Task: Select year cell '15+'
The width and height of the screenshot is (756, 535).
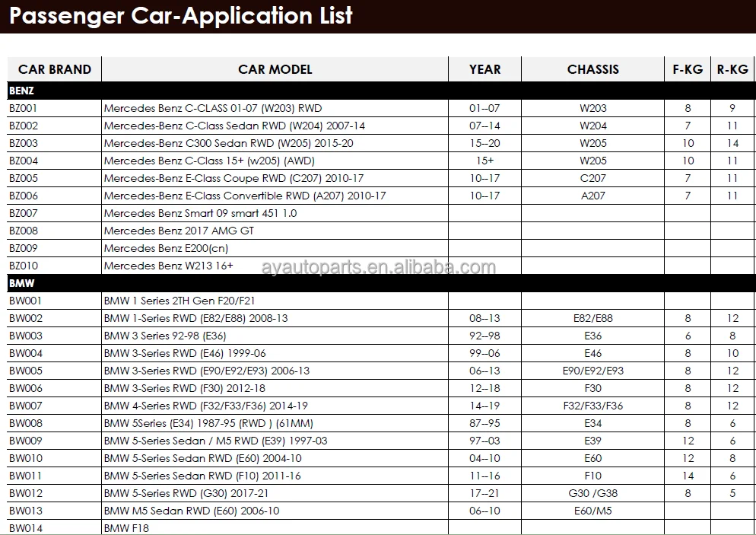Action: (484, 161)
